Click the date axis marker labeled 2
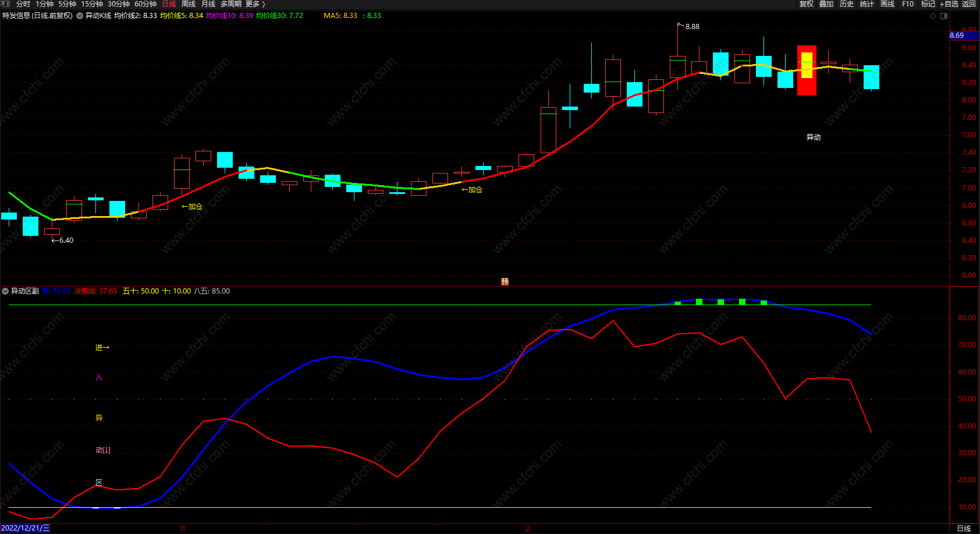The width and height of the screenshot is (980, 534). (528, 528)
